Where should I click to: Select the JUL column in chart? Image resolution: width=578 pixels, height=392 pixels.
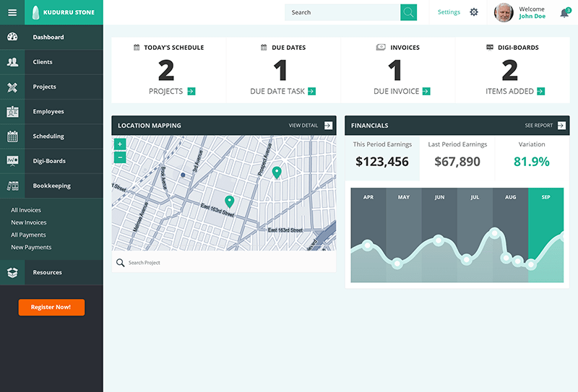pyautogui.click(x=475, y=235)
